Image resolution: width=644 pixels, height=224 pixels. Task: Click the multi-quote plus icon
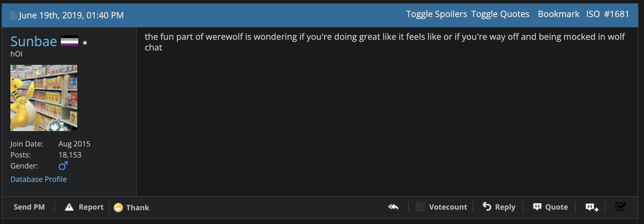(x=592, y=207)
